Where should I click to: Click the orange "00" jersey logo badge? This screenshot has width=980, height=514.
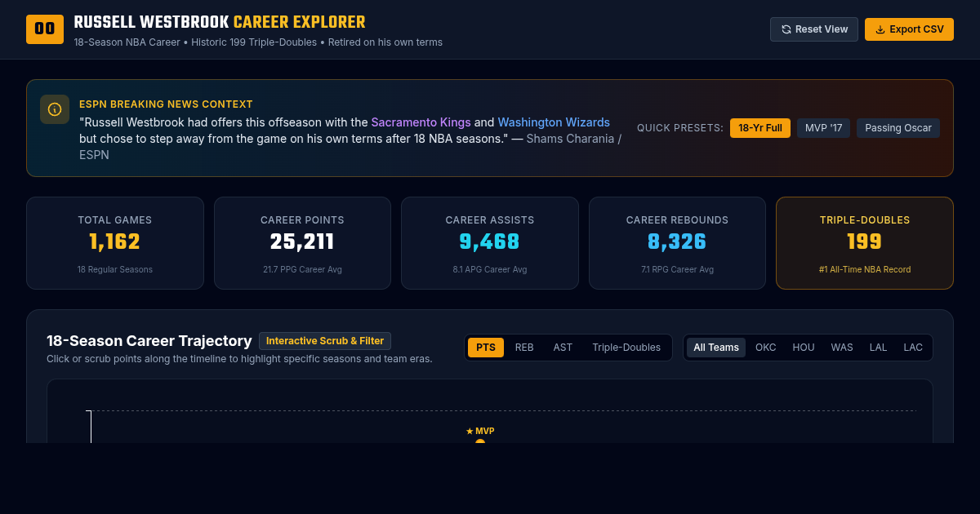click(45, 29)
